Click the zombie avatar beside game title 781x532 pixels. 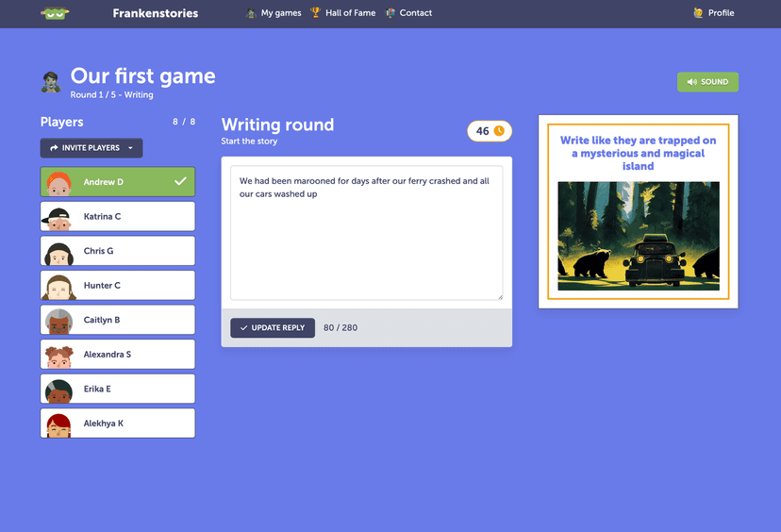pos(51,82)
